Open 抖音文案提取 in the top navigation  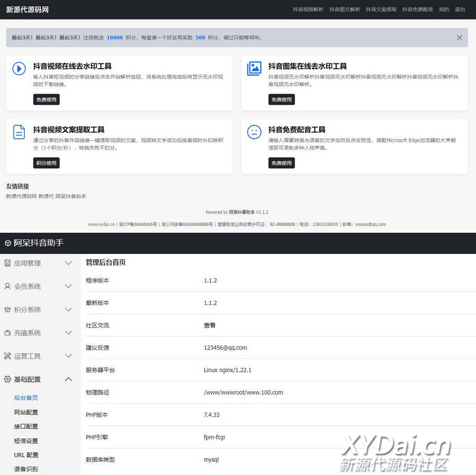(x=381, y=10)
